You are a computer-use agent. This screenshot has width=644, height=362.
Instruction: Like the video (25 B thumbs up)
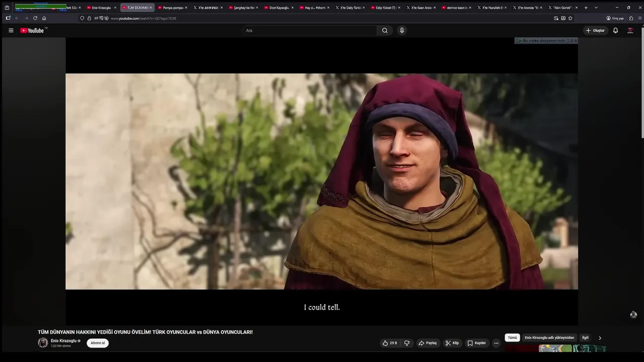point(390,343)
